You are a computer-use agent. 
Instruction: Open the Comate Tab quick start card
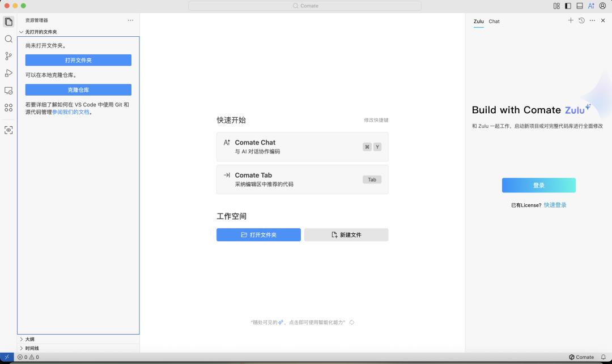coord(303,179)
